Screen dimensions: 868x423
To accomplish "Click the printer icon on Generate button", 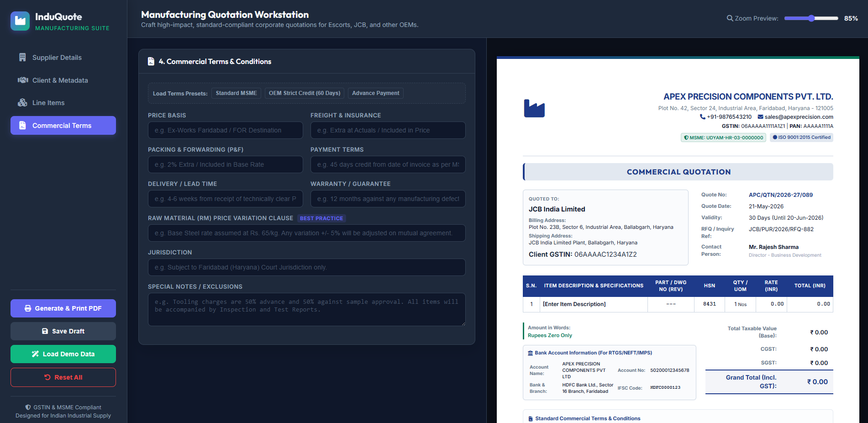I will [28, 308].
